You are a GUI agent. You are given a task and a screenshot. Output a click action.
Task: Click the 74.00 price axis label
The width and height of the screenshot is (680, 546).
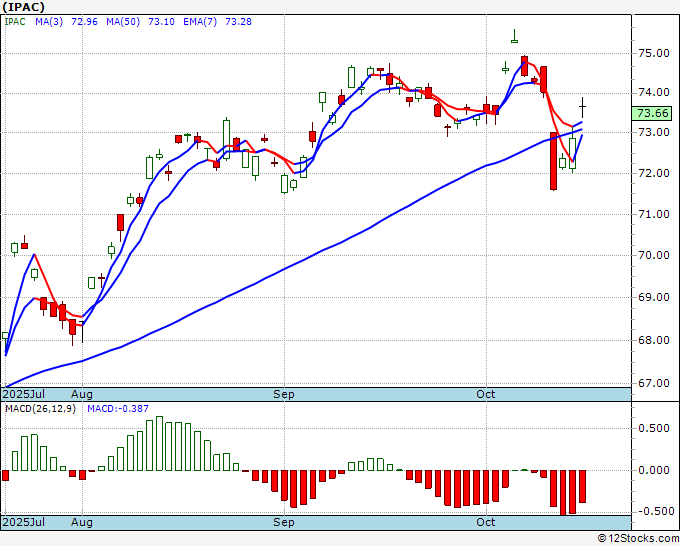click(x=654, y=92)
